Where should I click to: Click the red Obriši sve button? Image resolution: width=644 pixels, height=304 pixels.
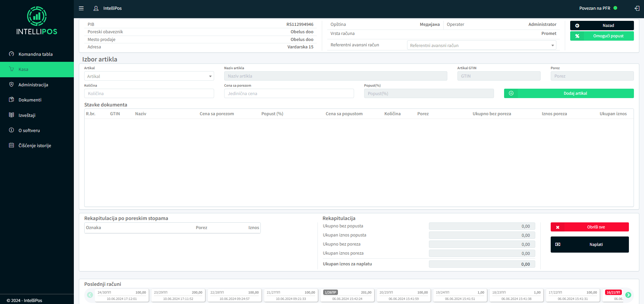tap(589, 227)
